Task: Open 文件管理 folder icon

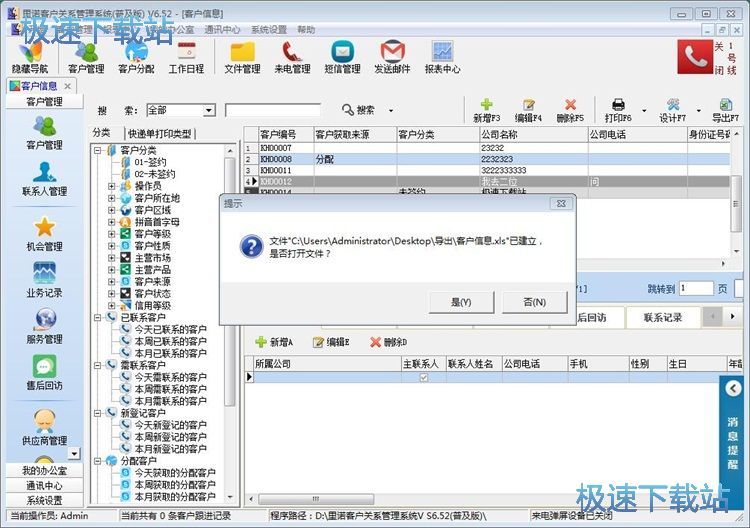Action: [x=243, y=58]
